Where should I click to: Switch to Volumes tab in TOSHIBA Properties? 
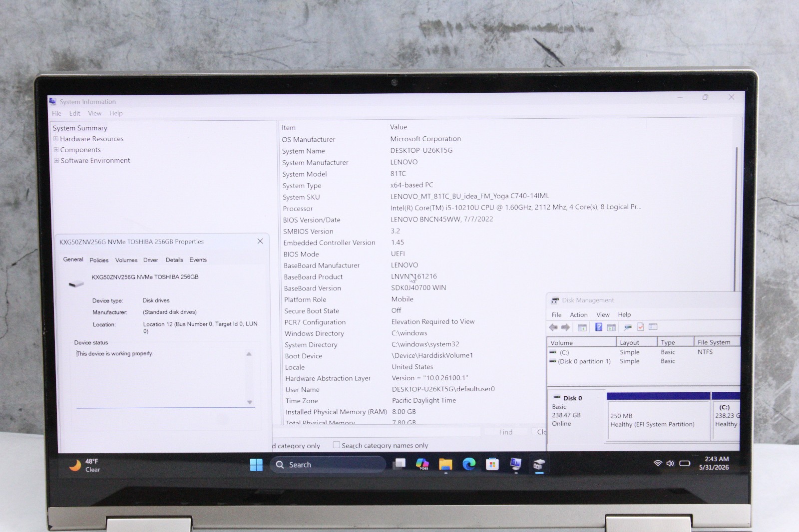[126, 260]
